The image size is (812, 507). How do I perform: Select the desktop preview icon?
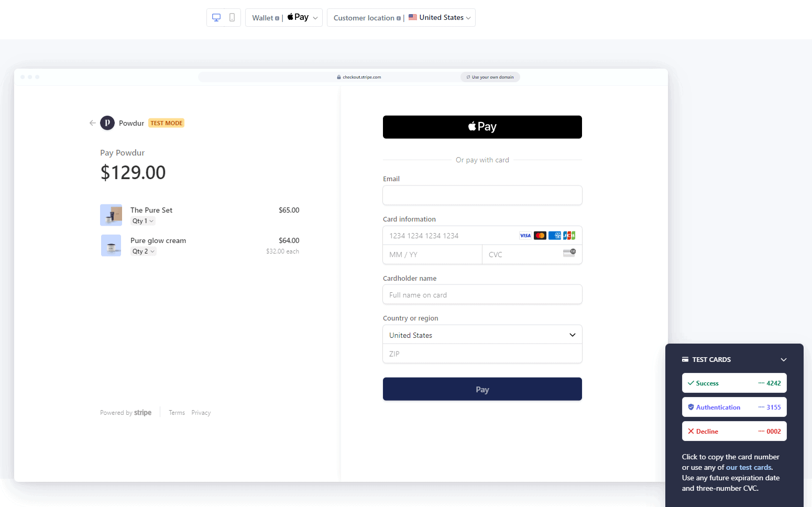[216, 17]
